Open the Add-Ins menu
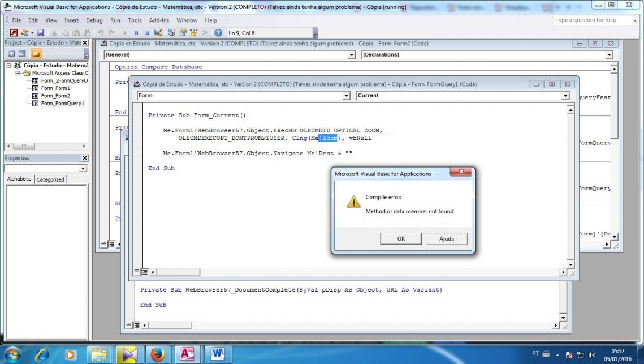The image size is (644, 364). (x=159, y=20)
